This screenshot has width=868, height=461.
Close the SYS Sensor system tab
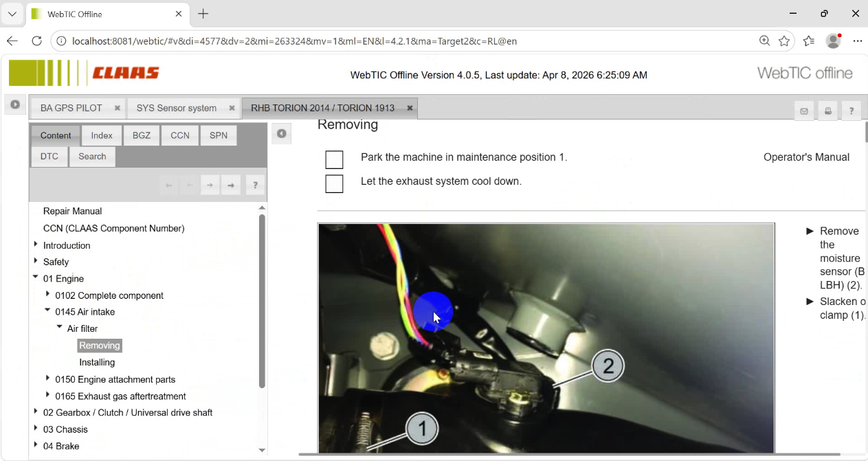point(232,109)
